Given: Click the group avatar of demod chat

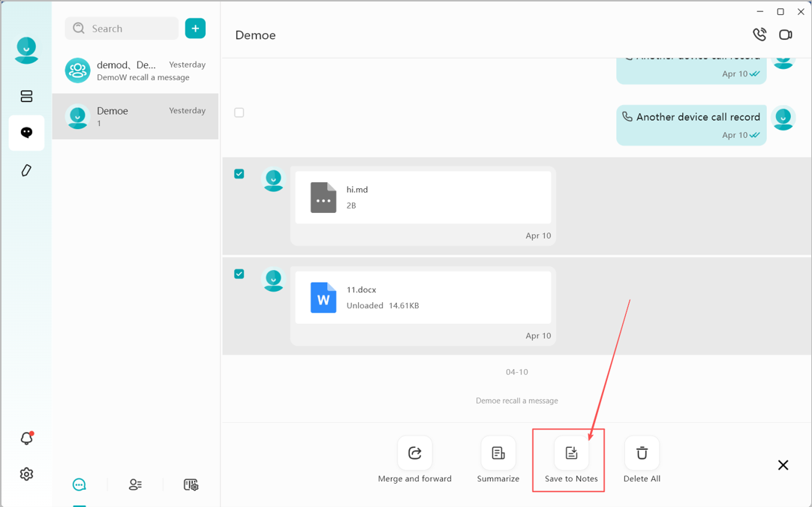Looking at the screenshot, I should (78, 70).
